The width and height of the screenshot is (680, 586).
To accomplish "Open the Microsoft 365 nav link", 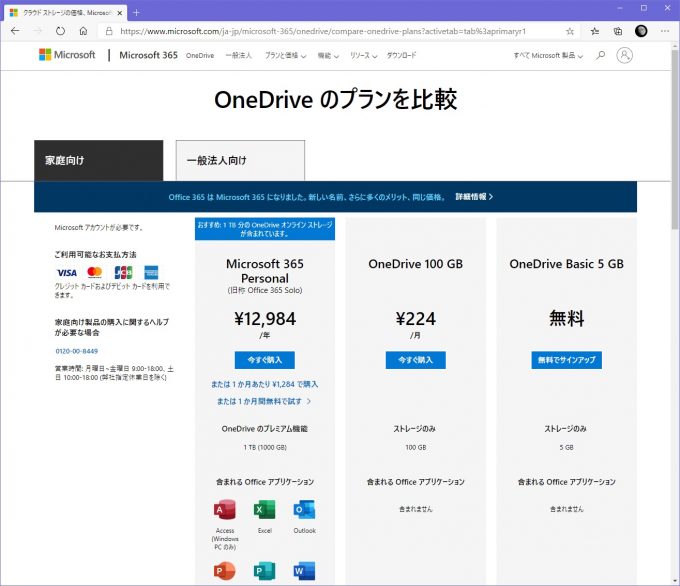I will coord(148,55).
